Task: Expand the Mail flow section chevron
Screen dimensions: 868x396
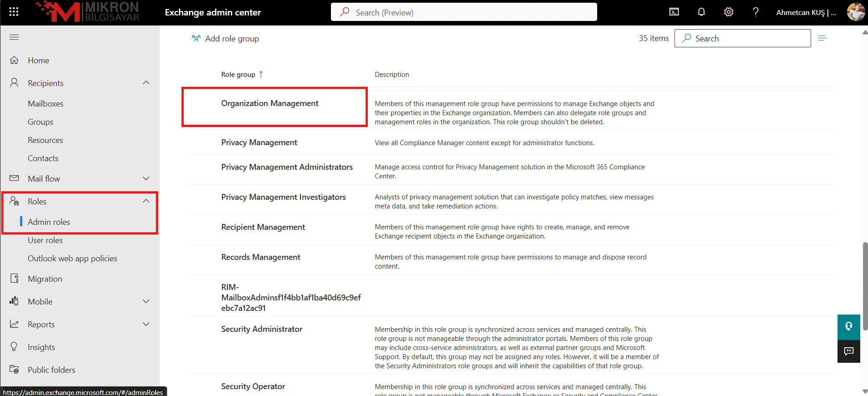Action: (146, 178)
